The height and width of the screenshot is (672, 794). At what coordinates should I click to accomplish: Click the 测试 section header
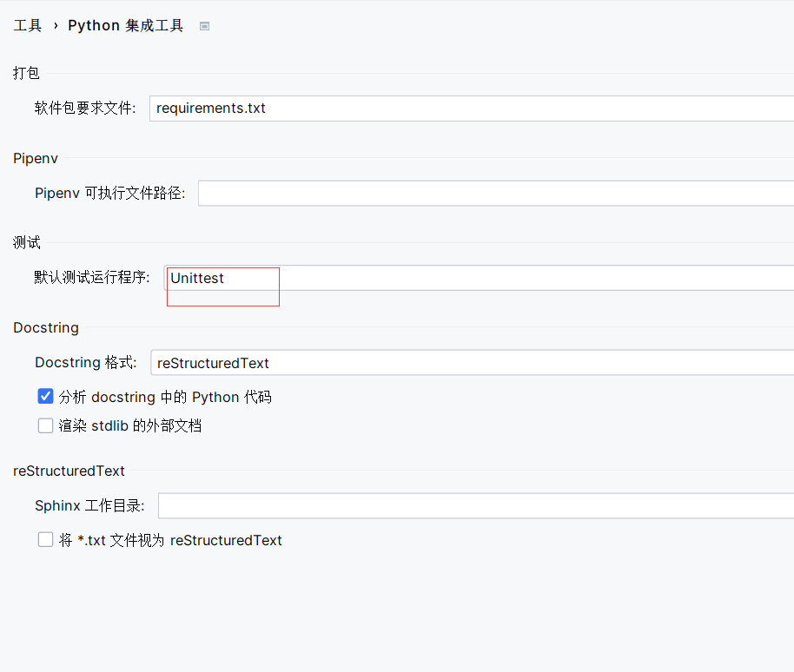click(x=26, y=243)
